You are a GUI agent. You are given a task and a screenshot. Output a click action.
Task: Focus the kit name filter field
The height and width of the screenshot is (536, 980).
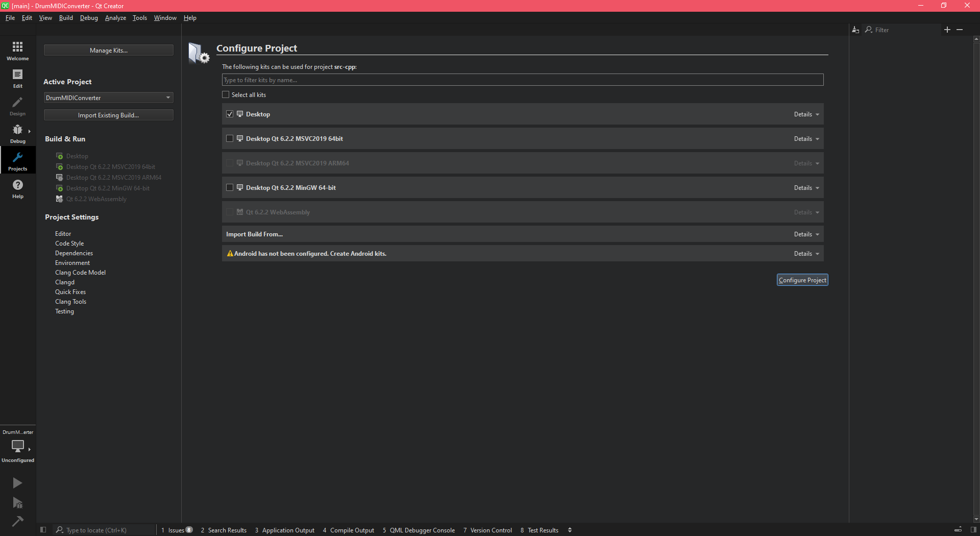[x=523, y=80]
